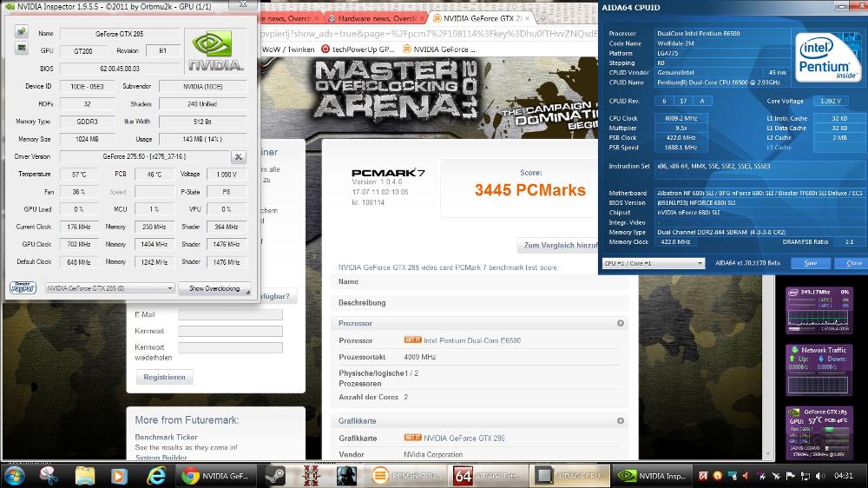The width and height of the screenshot is (868, 488).
Task: Click the volume icon in the system tray
Action: [820, 476]
